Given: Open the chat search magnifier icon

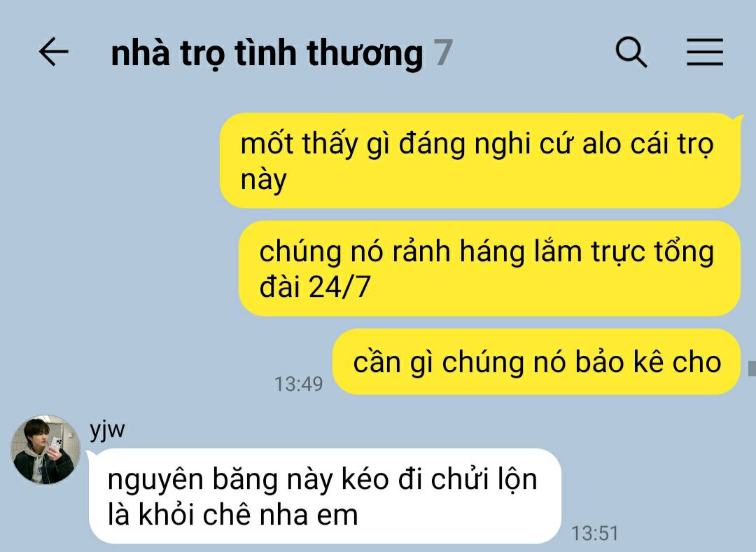Looking at the screenshot, I should (631, 52).
